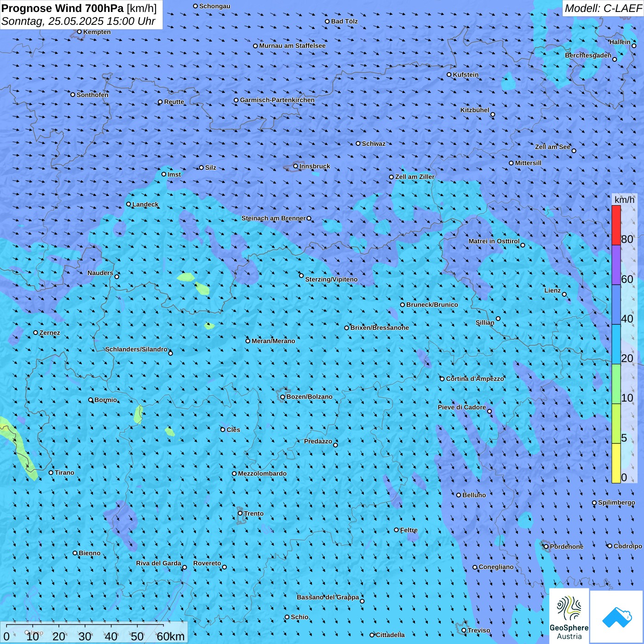Click the Bad Tölz city label
The height and width of the screenshot is (644, 644).
(x=344, y=21)
